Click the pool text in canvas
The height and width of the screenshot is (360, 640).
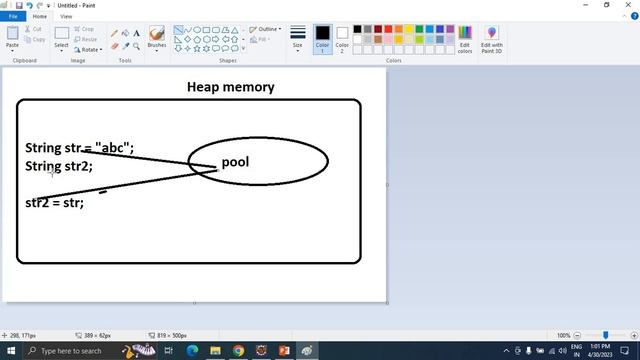tap(235, 162)
